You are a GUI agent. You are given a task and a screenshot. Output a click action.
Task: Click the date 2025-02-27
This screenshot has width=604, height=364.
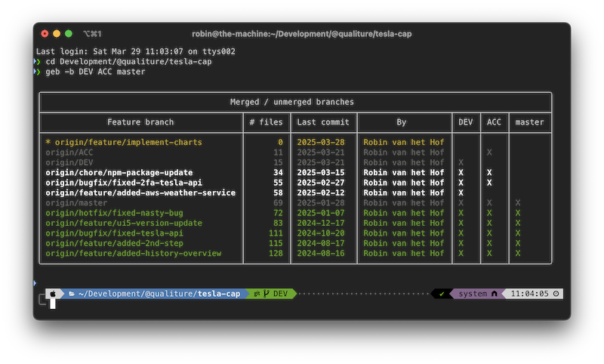point(320,183)
